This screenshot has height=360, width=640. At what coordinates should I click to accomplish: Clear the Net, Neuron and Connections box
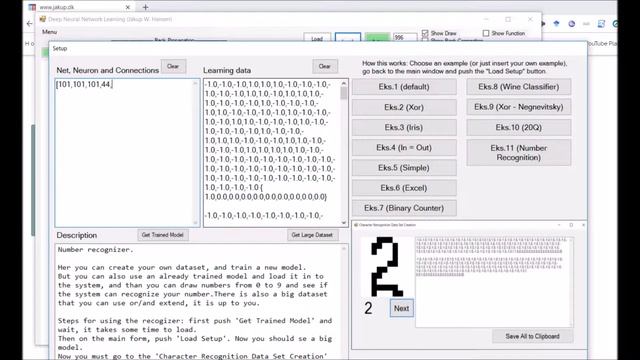pos(173,67)
